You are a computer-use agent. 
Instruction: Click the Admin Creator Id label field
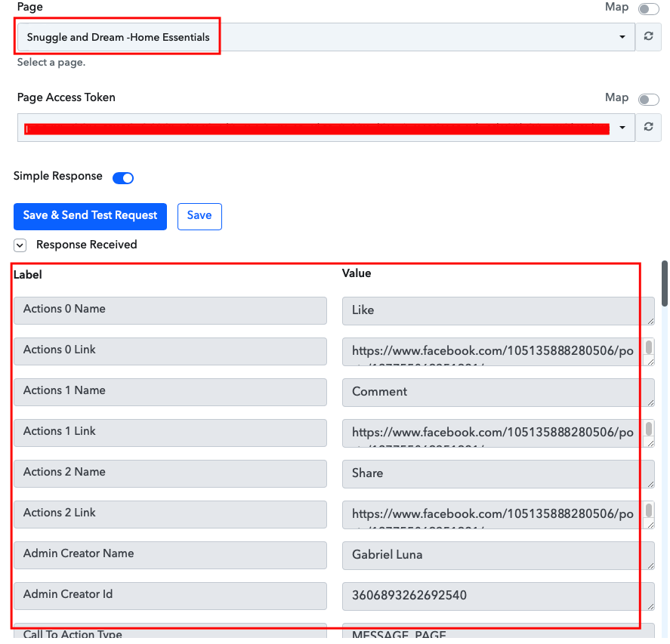point(170,596)
